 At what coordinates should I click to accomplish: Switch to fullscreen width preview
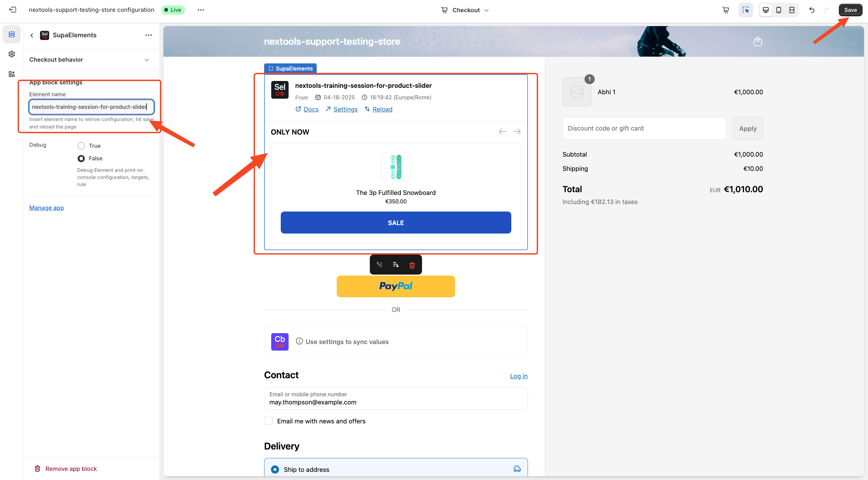(x=792, y=10)
